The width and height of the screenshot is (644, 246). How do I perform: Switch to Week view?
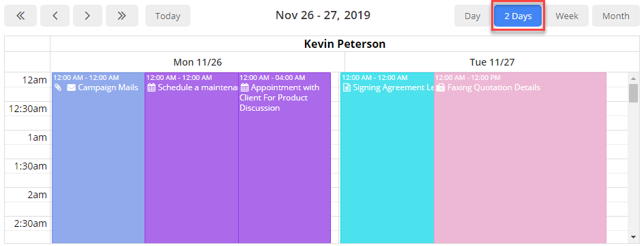tap(567, 16)
